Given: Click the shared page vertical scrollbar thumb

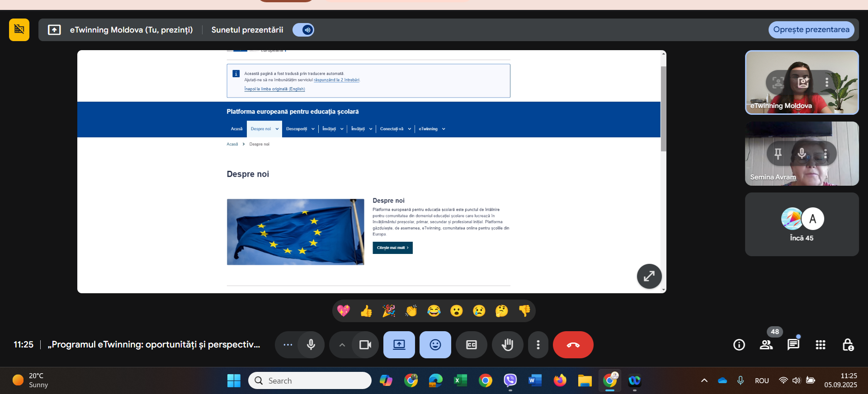Looking at the screenshot, I should [x=664, y=108].
